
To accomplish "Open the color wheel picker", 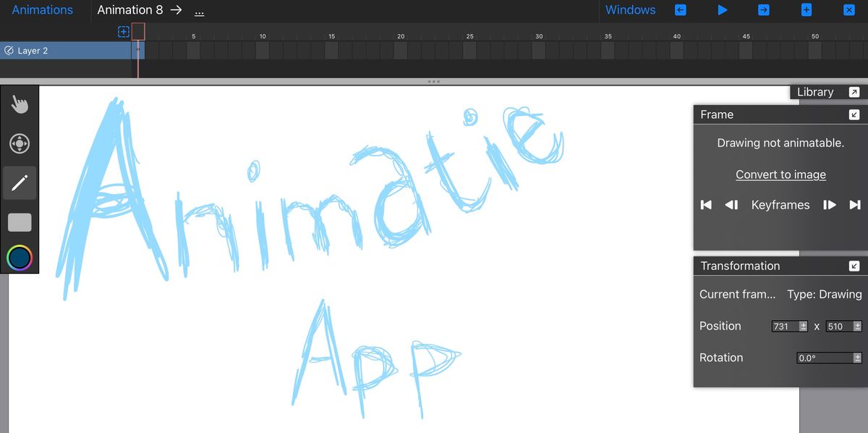I will (x=20, y=257).
